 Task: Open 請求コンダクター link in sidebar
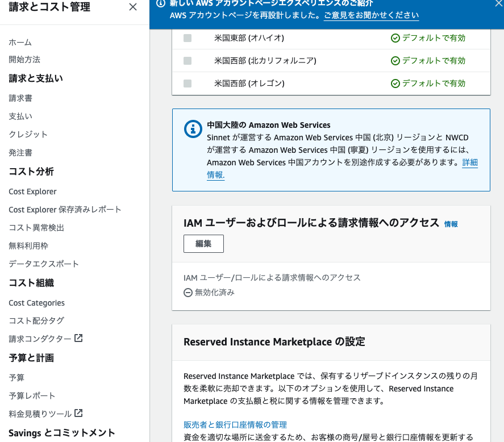[x=40, y=339]
